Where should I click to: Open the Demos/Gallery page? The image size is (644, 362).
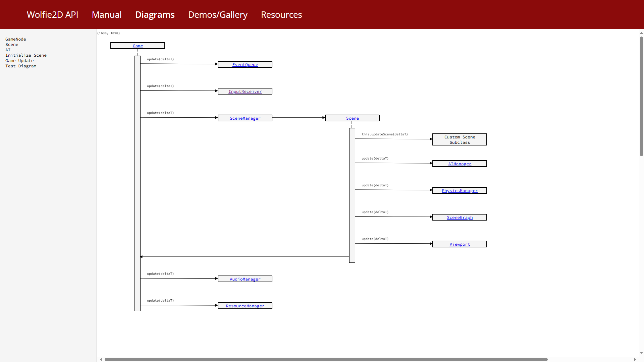coord(218,15)
